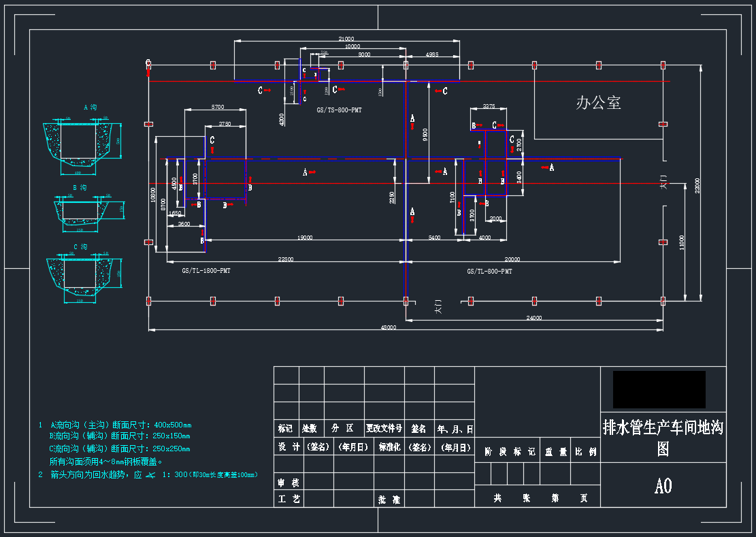Click the 办公室 room label
756x537 pixels.
click(598, 103)
